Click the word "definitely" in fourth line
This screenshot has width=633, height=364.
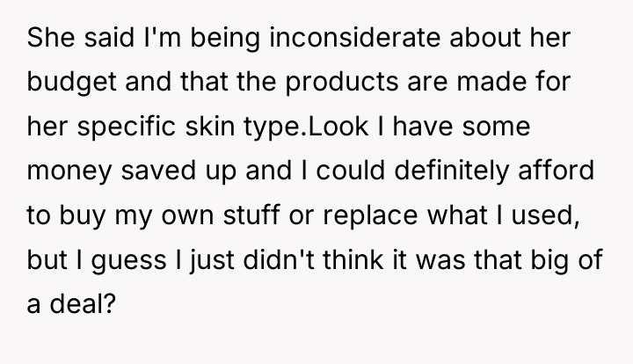[451, 171]
